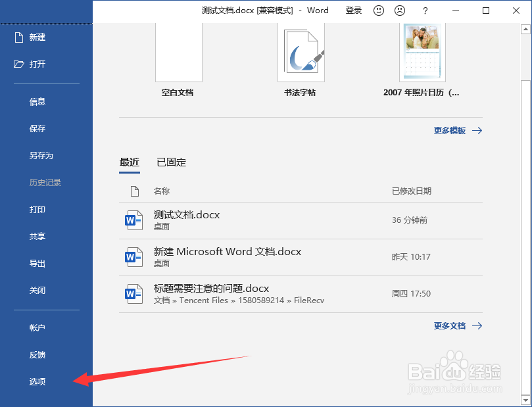Switch to the 最近 tab

click(x=130, y=162)
